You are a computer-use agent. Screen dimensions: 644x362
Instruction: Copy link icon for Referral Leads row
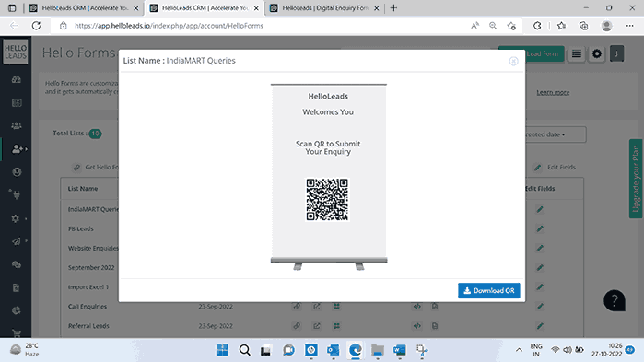coord(297,326)
